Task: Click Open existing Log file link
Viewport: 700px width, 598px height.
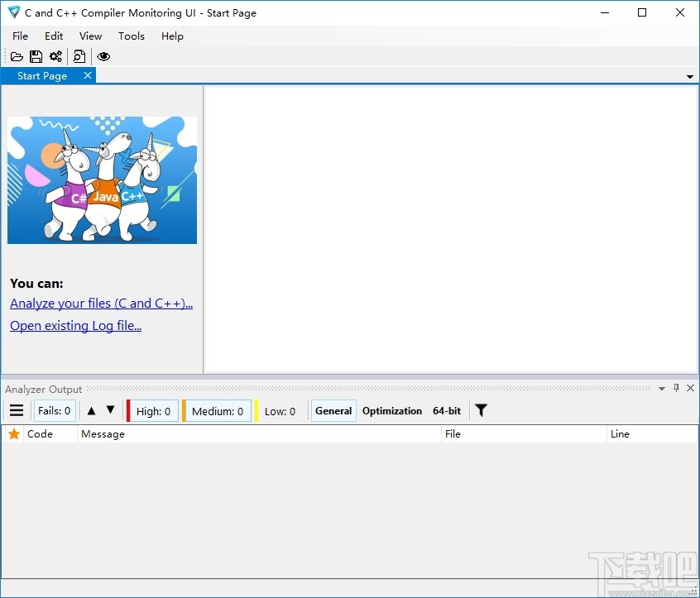Action: (x=76, y=326)
